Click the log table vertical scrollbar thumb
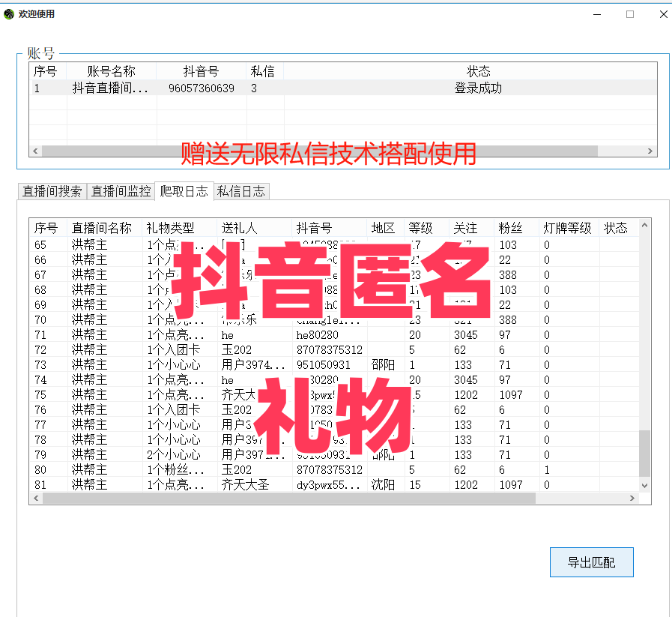 (x=644, y=454)
